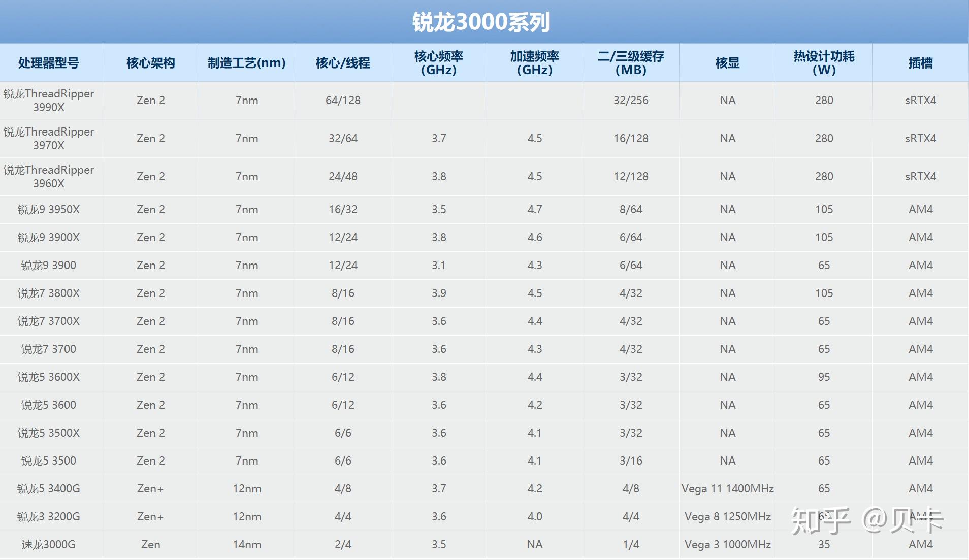Click the 核心/线程 column header
The height and width of the screenshot is (560, 969).
coord(343,63)
